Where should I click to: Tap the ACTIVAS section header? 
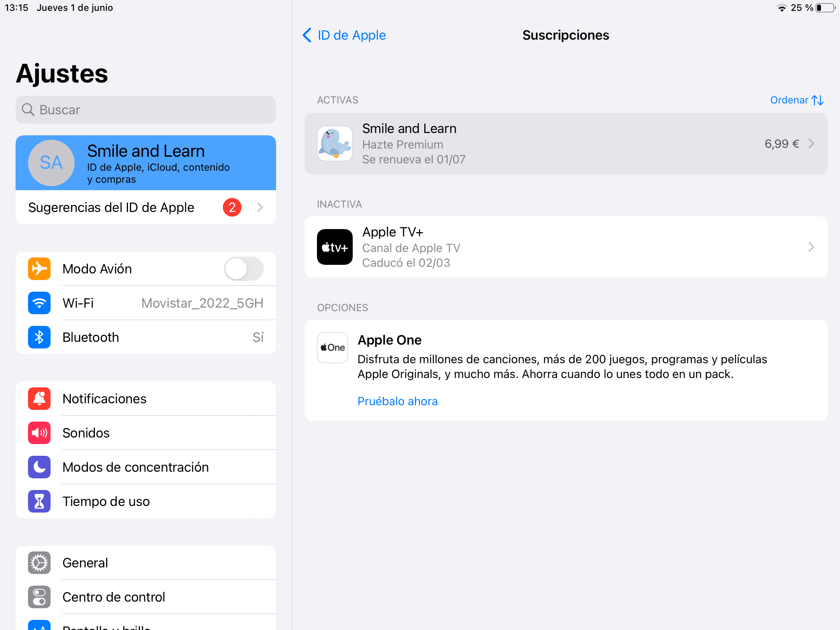click(x=338, y=100)
